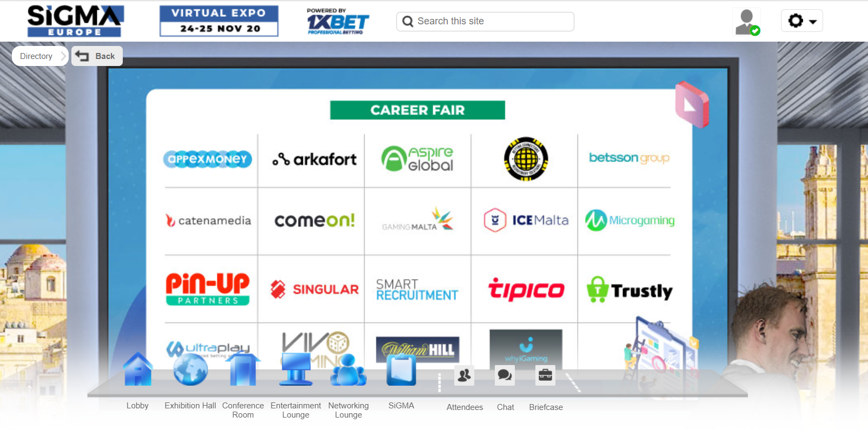Go to the Exhibition Hall globe icon

click(190, 370)
